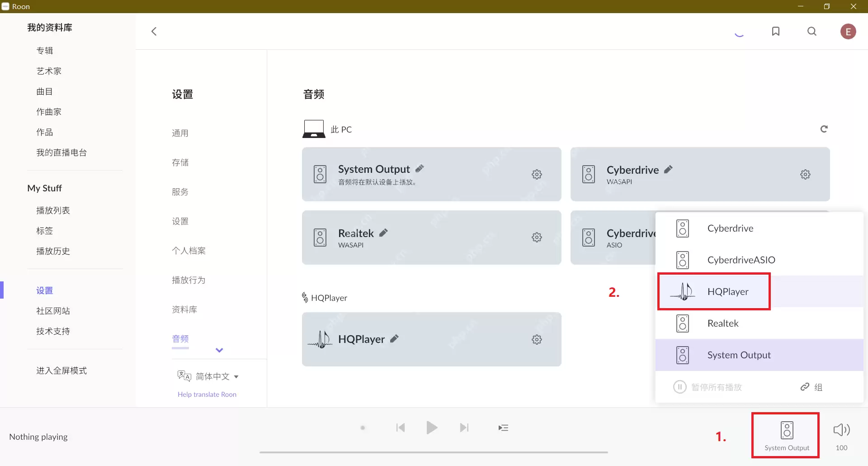Open Realtek WASAPI settings gear
Image resolution: width=868 pixels, height=466 pixels.
[x=537, y=237]
